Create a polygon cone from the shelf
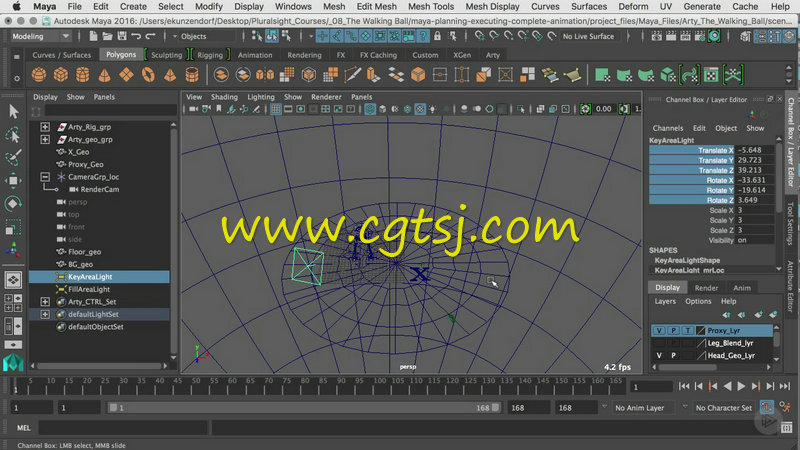Screen dimensions: 800x450 [105, 75]
